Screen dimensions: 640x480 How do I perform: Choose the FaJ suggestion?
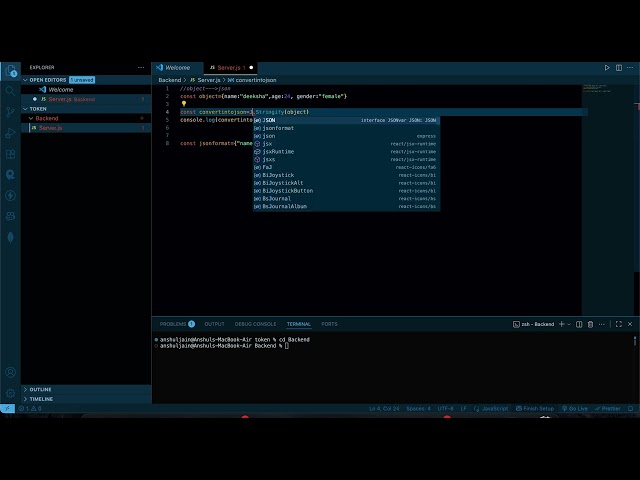coord(346,167)
